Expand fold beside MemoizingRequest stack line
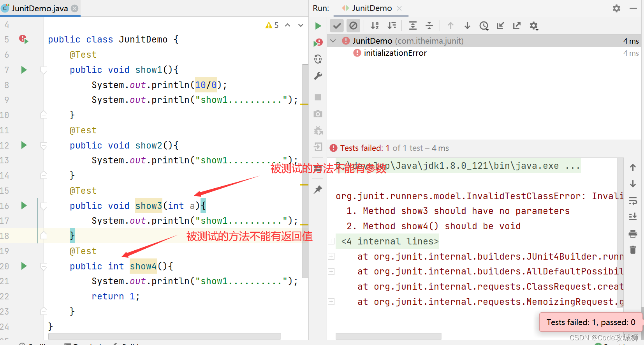 click(x=331, y=302)
